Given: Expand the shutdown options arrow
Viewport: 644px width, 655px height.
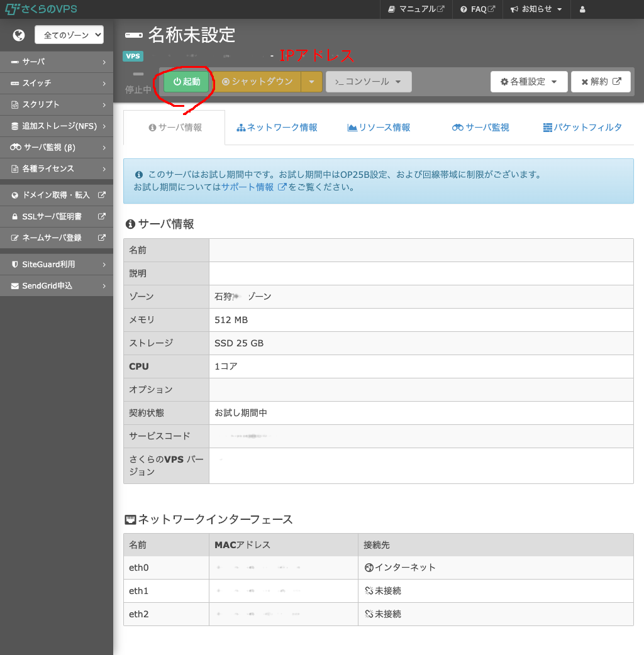Looking at the screenshot, I should [311, 82].
